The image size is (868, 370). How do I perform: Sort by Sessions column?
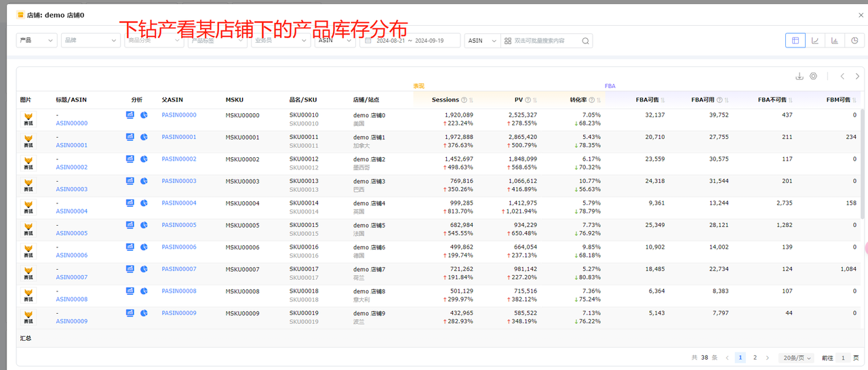click(471, 100)
